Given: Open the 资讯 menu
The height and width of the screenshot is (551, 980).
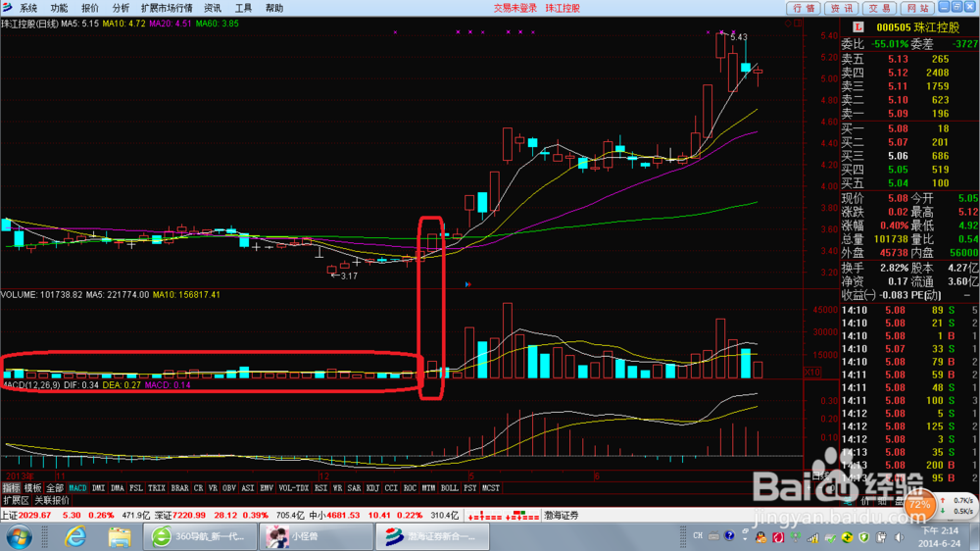Looking at the screenshot, I should pyautogui.click(x=213, y=8).
